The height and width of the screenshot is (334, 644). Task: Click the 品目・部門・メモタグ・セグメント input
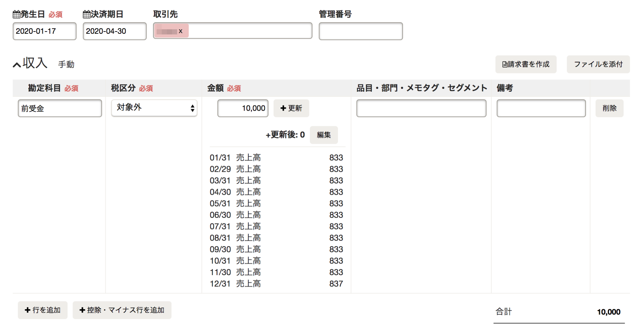[421, 108]
